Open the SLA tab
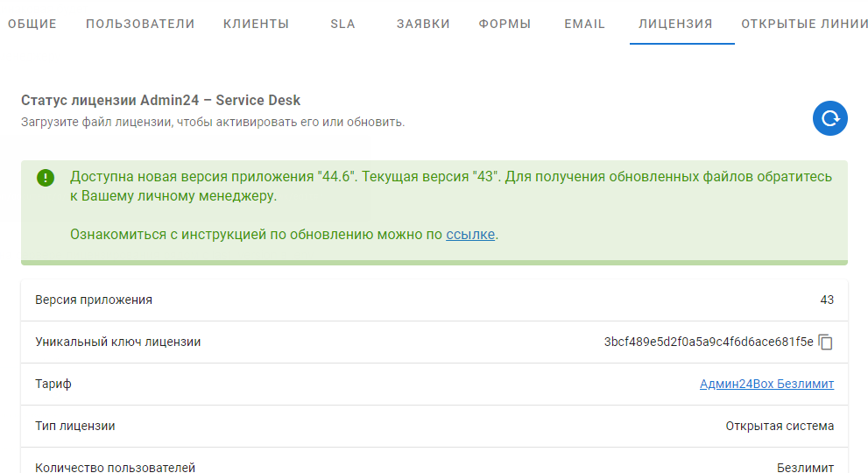Screen dimensions: 868x473 click(342, 24)
